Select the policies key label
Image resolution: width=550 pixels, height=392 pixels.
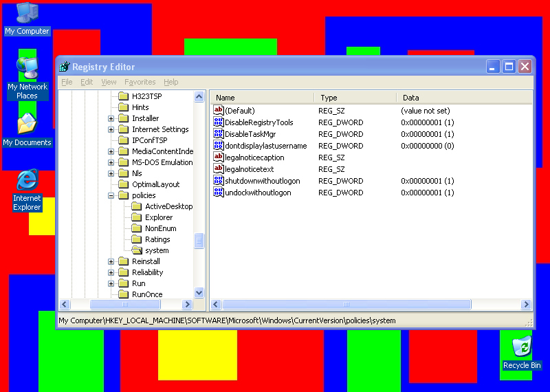click(144, 195)
